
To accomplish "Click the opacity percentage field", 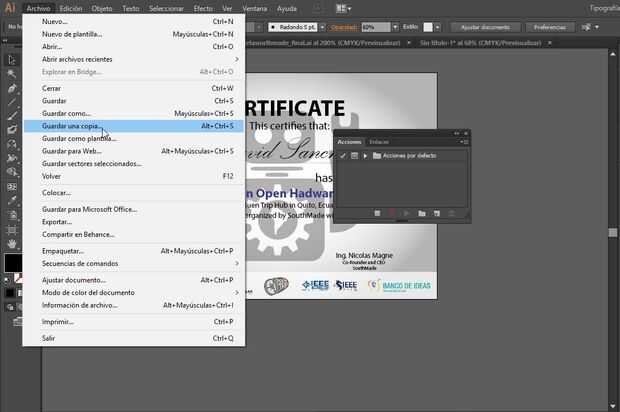I will 376,27.
